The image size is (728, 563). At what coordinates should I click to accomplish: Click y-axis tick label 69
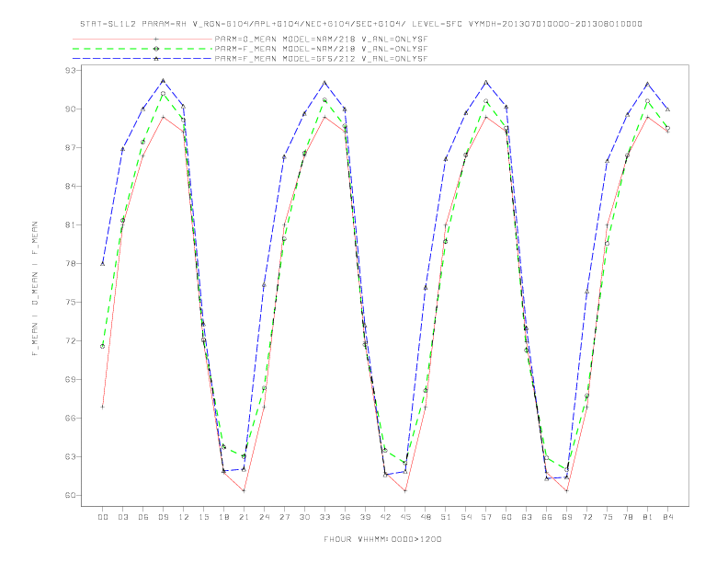coord(70,379)
